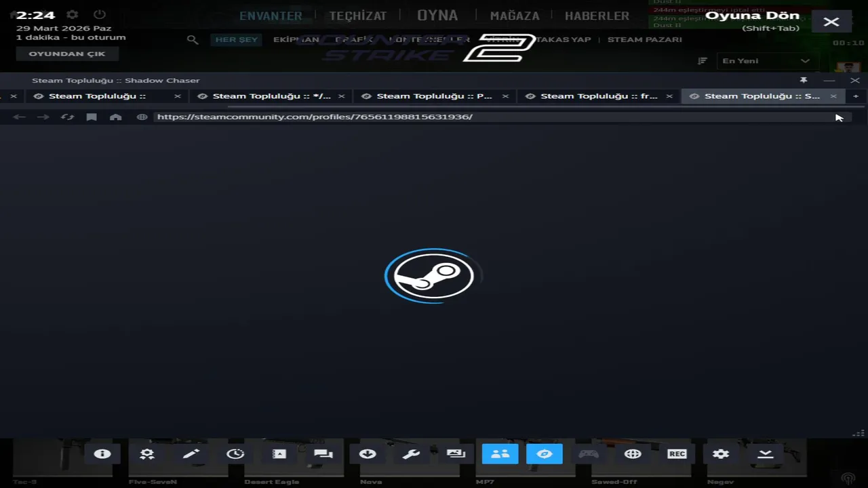Pin the browser window with pushpin icon

(x=804, y=80)
